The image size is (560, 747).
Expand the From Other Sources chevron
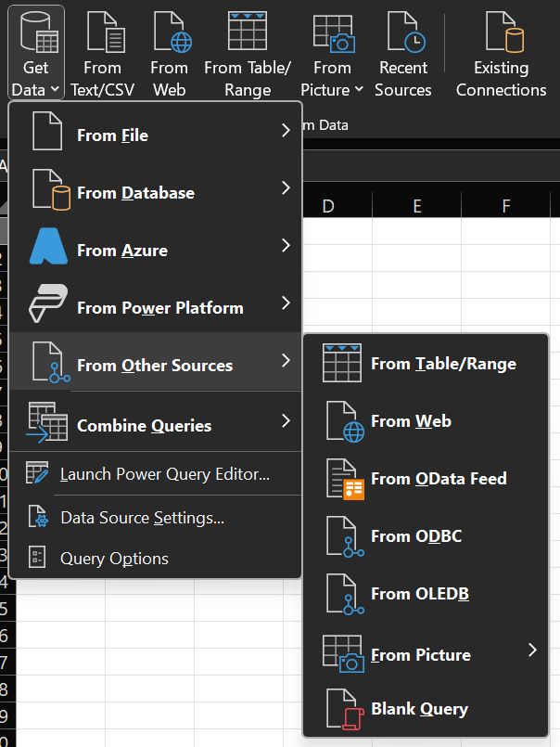(286, 361)
